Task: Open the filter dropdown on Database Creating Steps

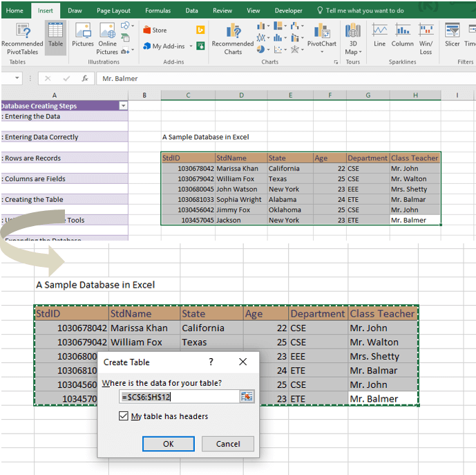Action: tap(123, 106)
